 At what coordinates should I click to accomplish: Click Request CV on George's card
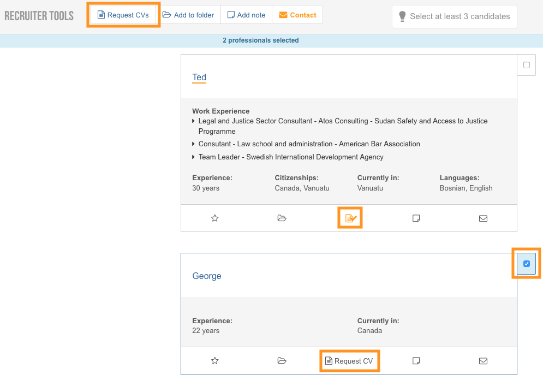[349, 361]
